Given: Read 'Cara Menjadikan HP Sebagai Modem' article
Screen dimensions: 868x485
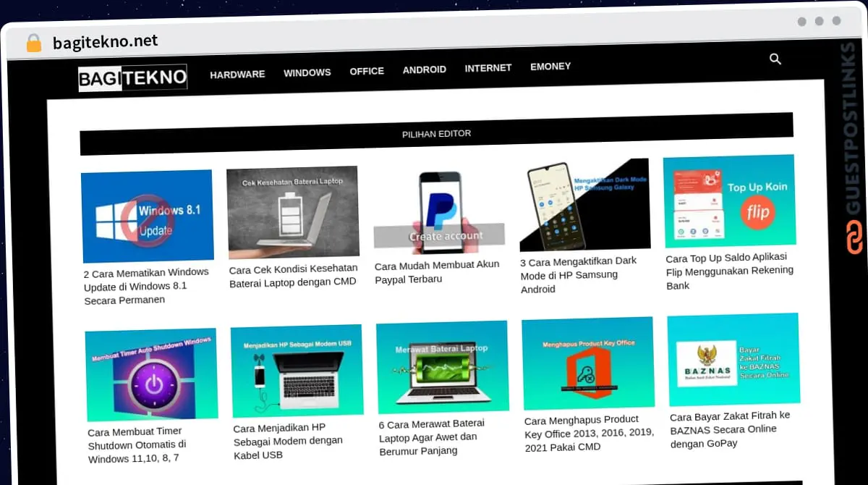Looking at the screenshot, I should (288, 441).
